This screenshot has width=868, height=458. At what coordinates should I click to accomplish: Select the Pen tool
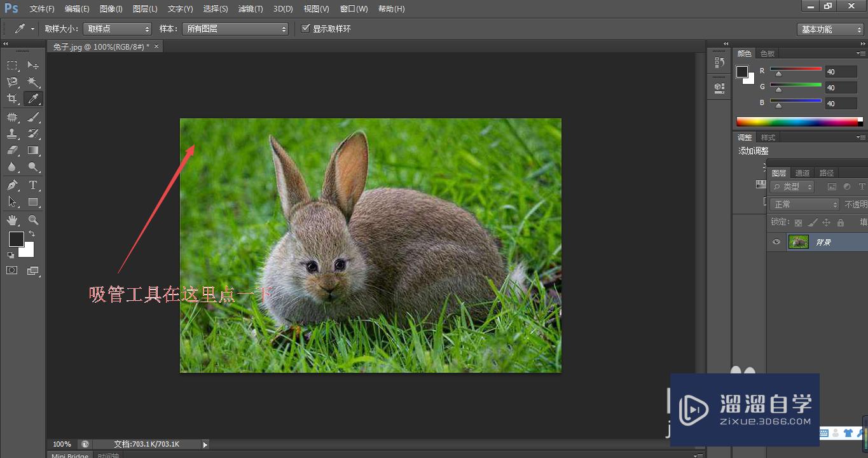[12, 185]
